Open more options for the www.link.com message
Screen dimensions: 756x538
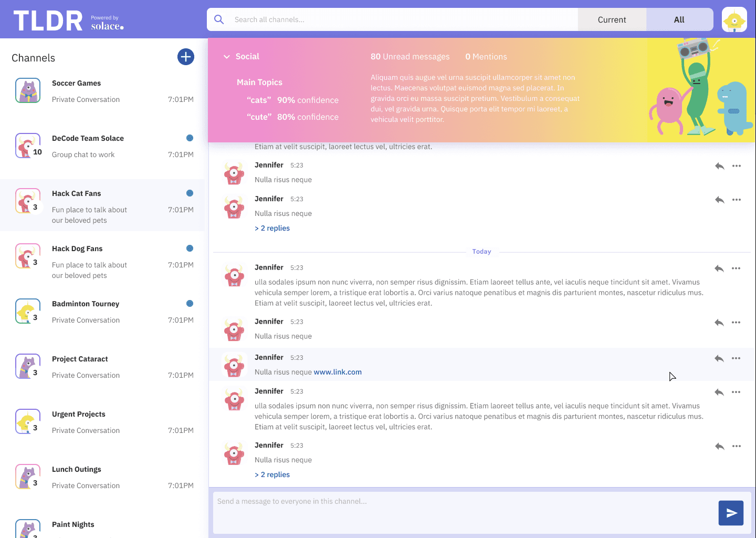(x=736, y=358)
